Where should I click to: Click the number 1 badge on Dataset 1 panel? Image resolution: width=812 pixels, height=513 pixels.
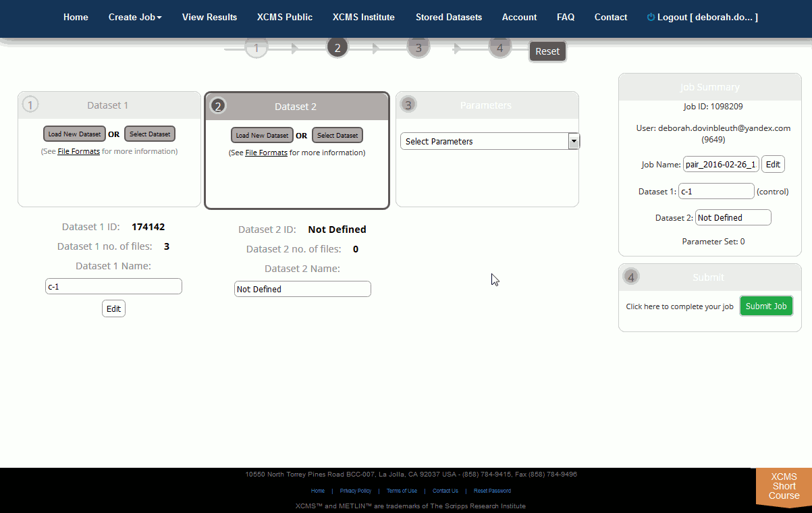30,105
